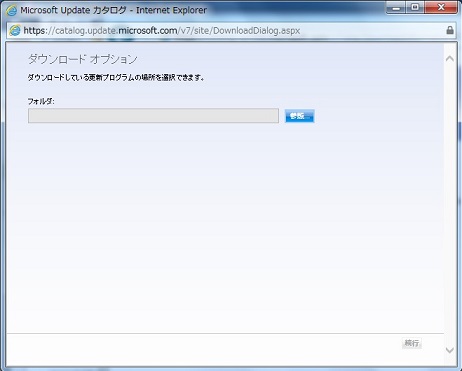Screen dimensions: 462x371
Task: Open folder browser with the blue 参照 button
Action: (299, 116)
